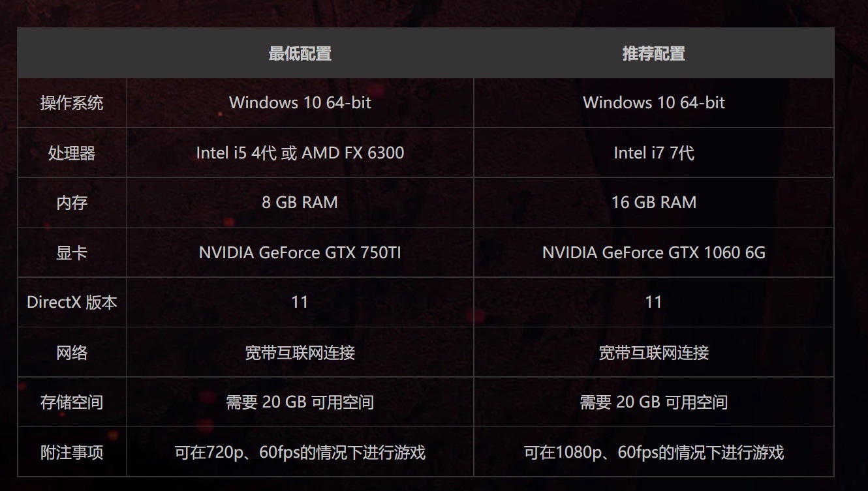Click the Intel i7 7代 cell
The height and width of the screenshot is (491, 868).
pyautogui.click(x=654, y=153)
